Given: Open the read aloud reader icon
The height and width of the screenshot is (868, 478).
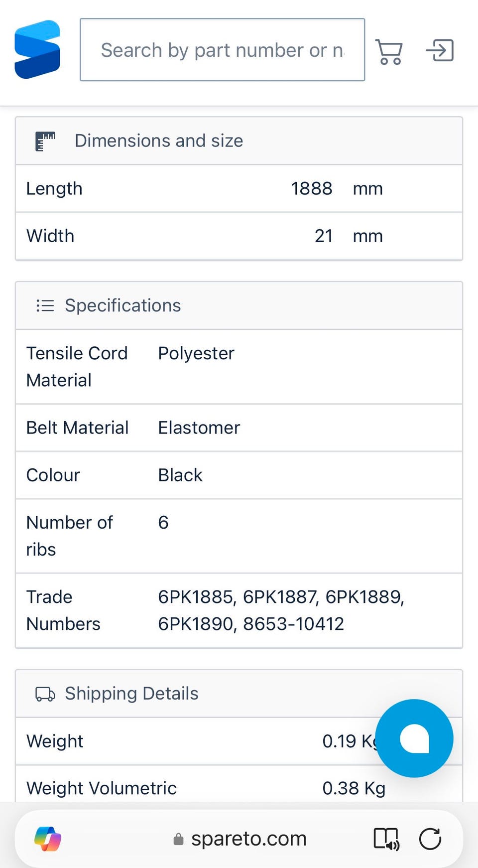Looking at the screenshot, I should click(x=386, y=839).
